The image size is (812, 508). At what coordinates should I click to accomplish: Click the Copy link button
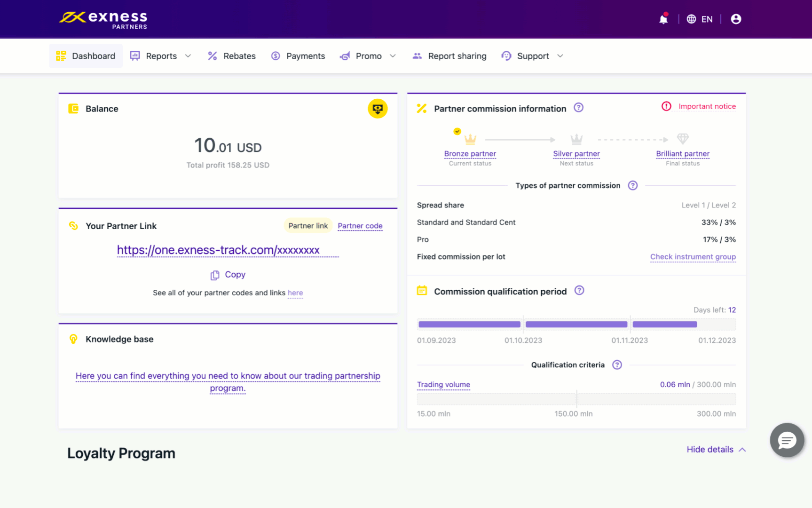pos(228,275)
